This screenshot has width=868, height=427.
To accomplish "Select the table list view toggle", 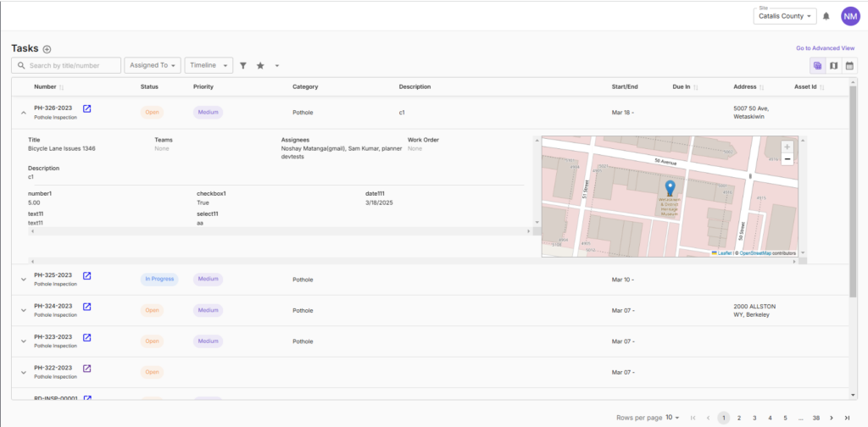I will (817, 66).
